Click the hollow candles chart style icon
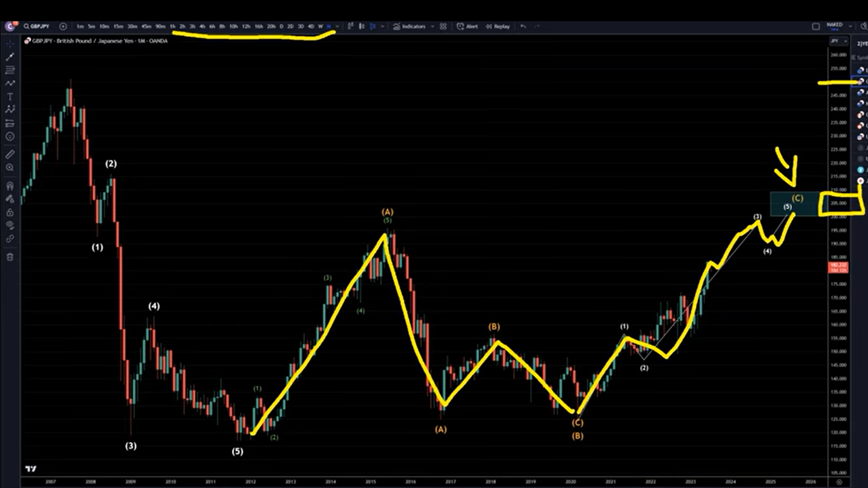This screenshot has width=868, height=488. (373, 26)
